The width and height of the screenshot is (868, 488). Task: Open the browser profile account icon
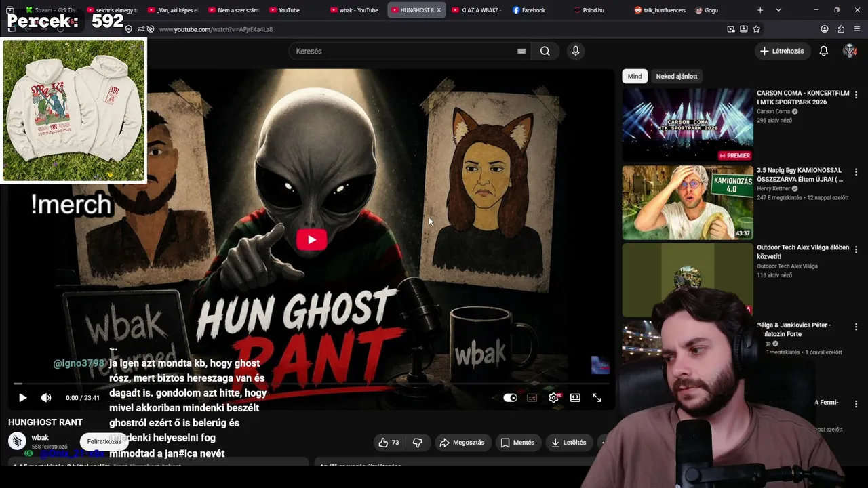tap(825, 29)
